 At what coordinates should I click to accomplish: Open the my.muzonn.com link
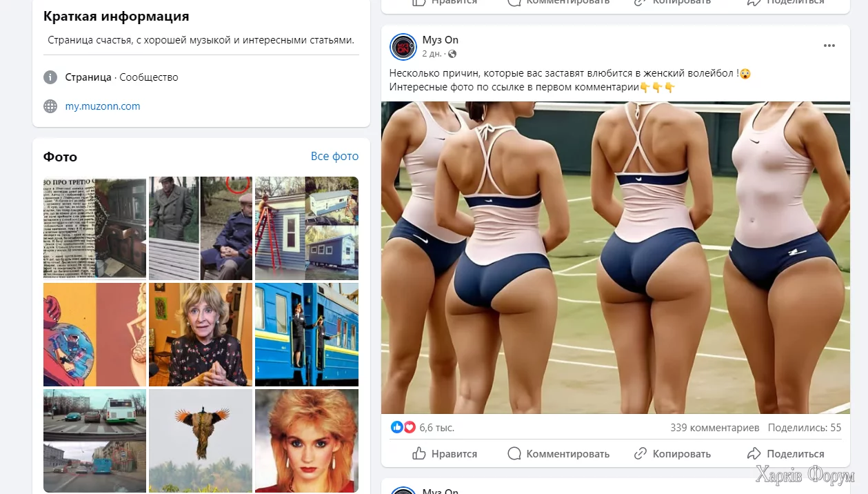(103, 106)
